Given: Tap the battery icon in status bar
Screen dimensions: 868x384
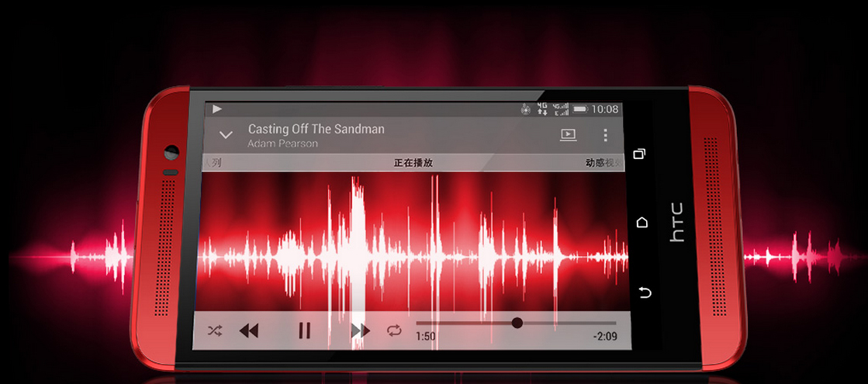Looking at the screenshot, I should pyautogui.click(x=580, y=109).
